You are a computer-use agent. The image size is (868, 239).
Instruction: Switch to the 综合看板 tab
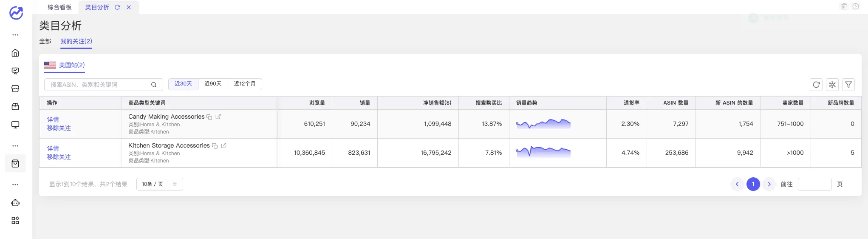click(x=59, y=7)
